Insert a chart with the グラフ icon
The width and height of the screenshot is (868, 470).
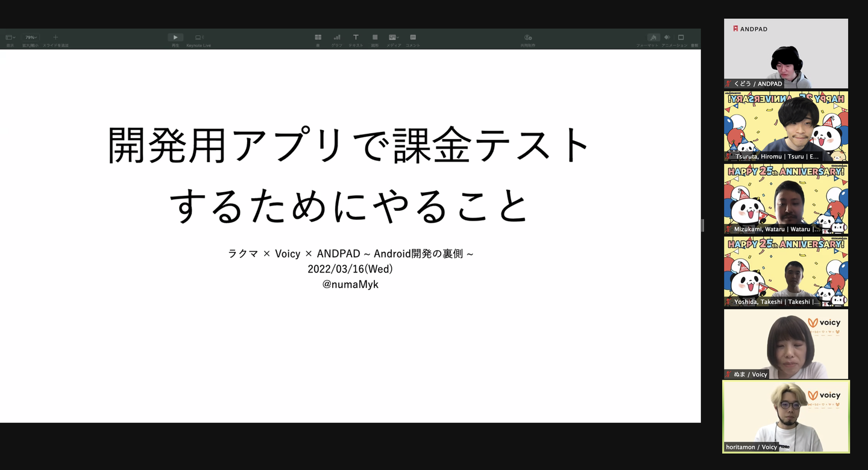point(336,37)
